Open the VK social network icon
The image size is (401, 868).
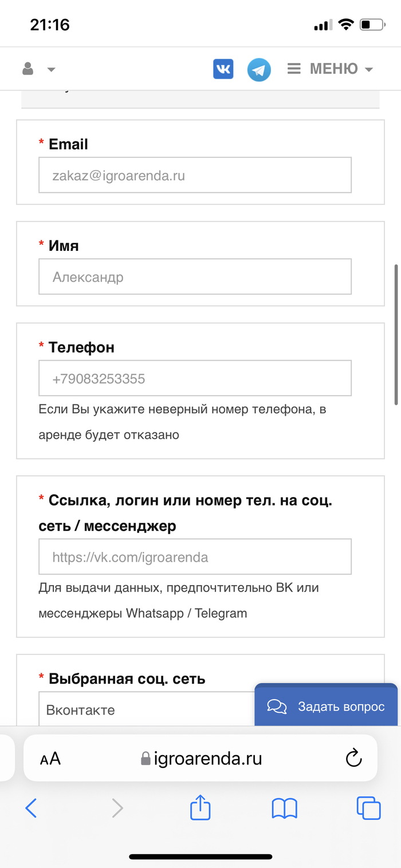(x=223, y=69)
